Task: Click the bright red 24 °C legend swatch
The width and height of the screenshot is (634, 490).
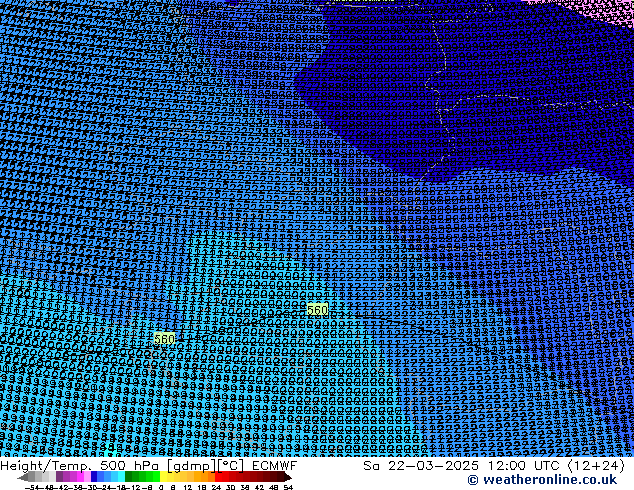Action: pyautogui.click(x=218, y=477)
